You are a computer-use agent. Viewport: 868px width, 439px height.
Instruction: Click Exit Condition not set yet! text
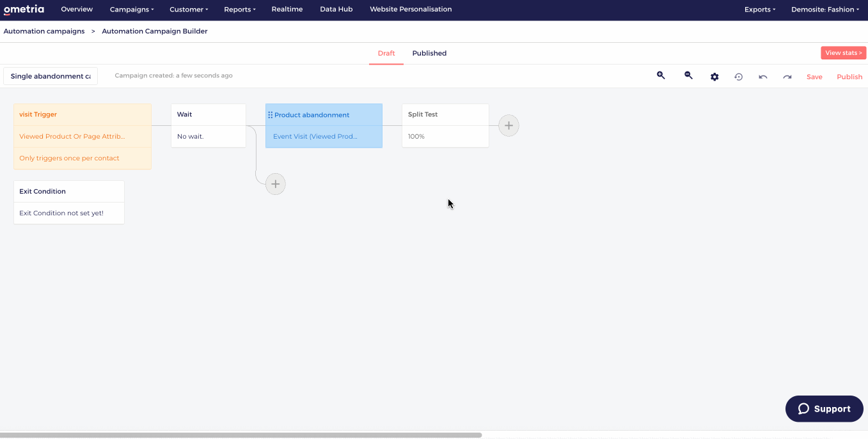point(61,213)
